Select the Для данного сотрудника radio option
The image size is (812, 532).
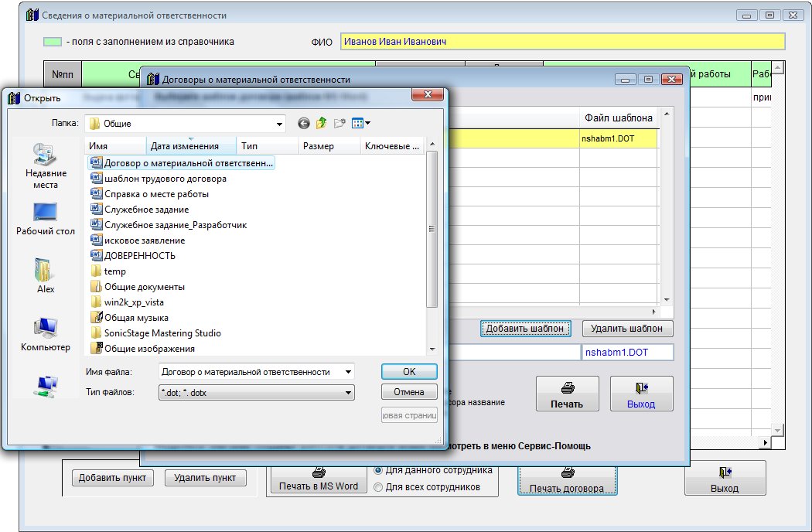378,470
